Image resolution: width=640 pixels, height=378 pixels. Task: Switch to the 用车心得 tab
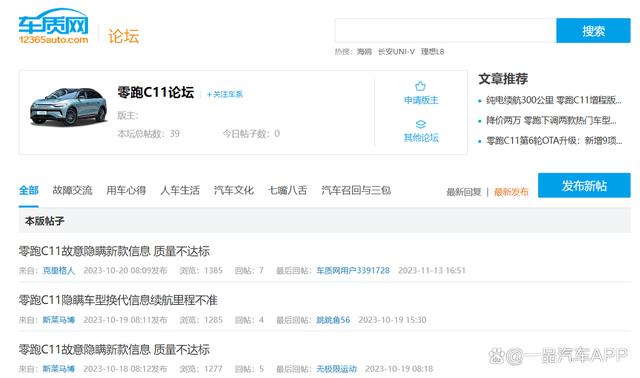(126, 190)
